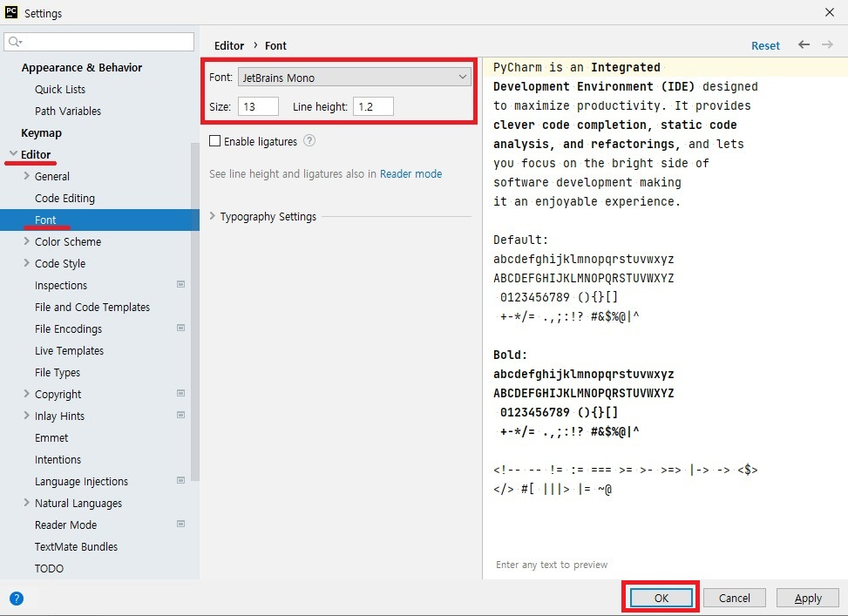Open Reader mode via the link

pyautogui.click(x=410, y=173)
